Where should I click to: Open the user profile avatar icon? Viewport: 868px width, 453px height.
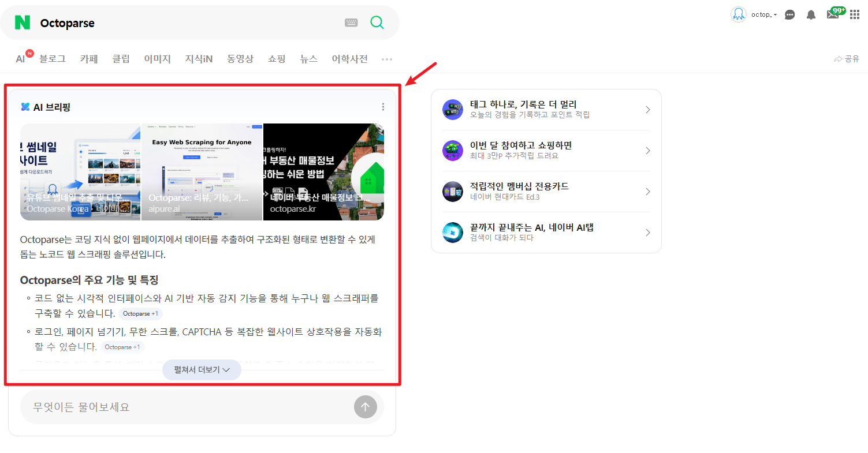(x=739, y=14)
